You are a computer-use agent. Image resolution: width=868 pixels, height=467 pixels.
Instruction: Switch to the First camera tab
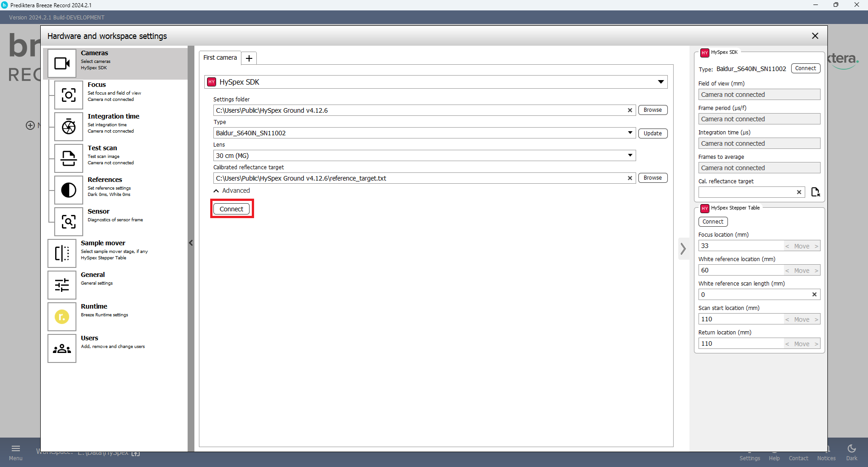[220, 58]
